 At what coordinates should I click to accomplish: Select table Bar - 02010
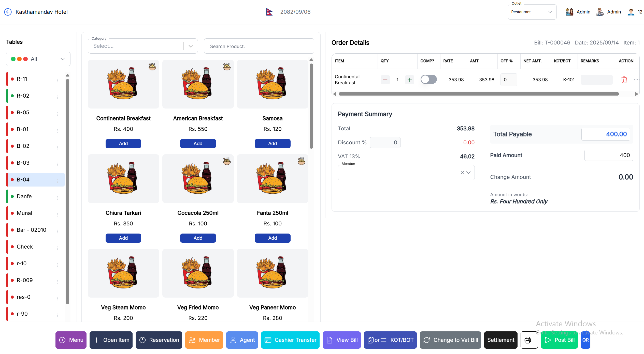[x=32, y=230]
